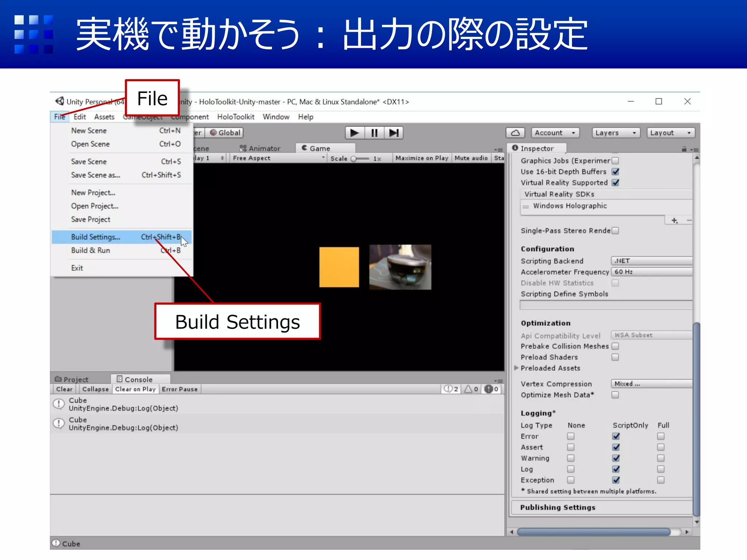This screenshot has height=560, width=747.
Task: Uncheck Virtual Reality Supported
Action: (616, 182)
